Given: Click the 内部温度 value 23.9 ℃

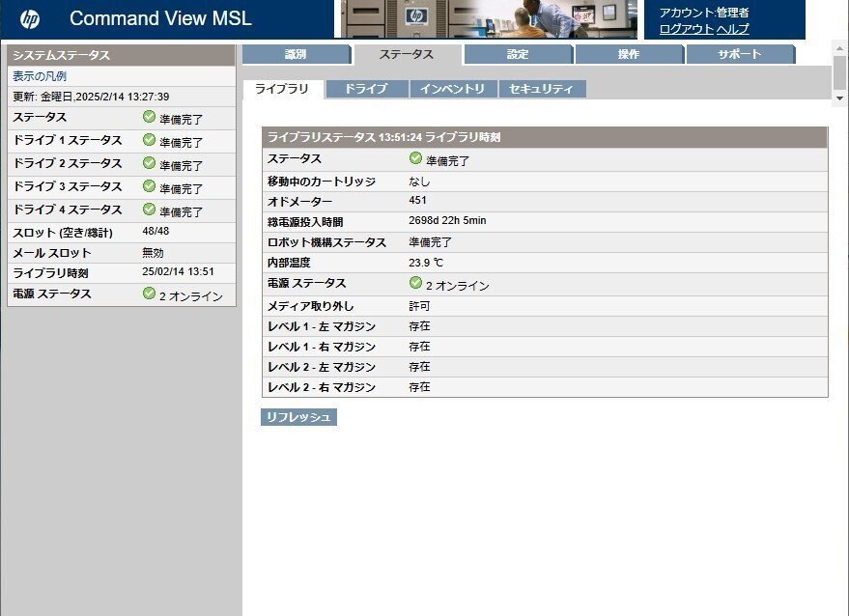Looking at the screenshot, I should pyautogui.click(x=426, y=263).
